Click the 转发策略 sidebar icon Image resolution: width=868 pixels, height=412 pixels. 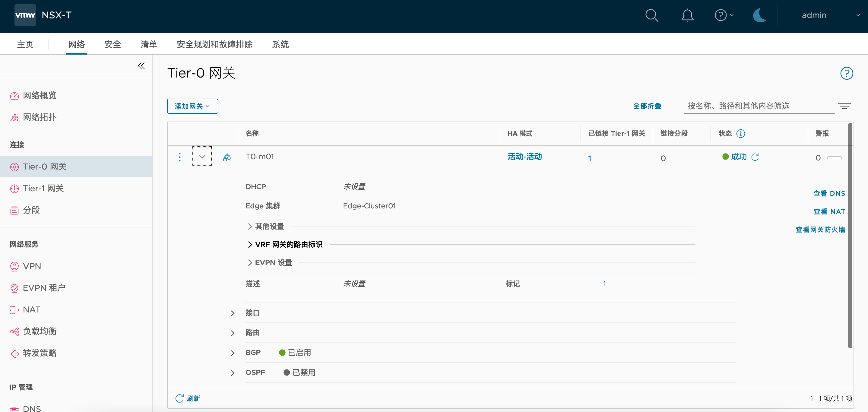pos(14,353)
